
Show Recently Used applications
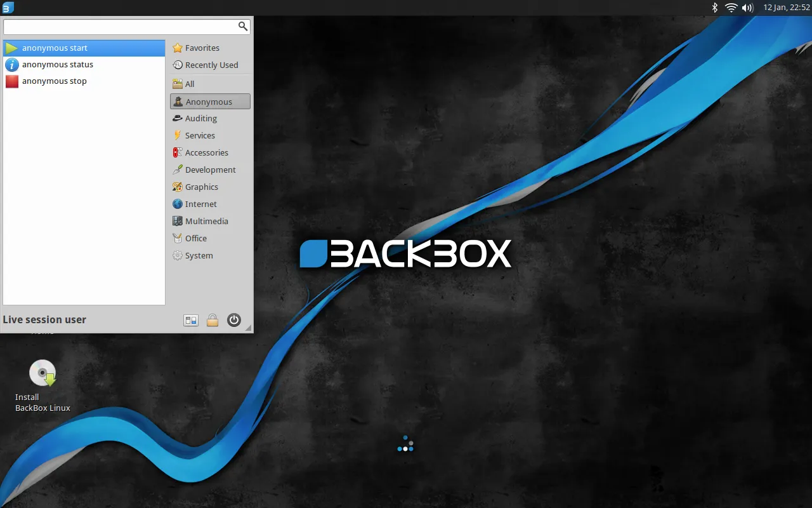(210, 65)
